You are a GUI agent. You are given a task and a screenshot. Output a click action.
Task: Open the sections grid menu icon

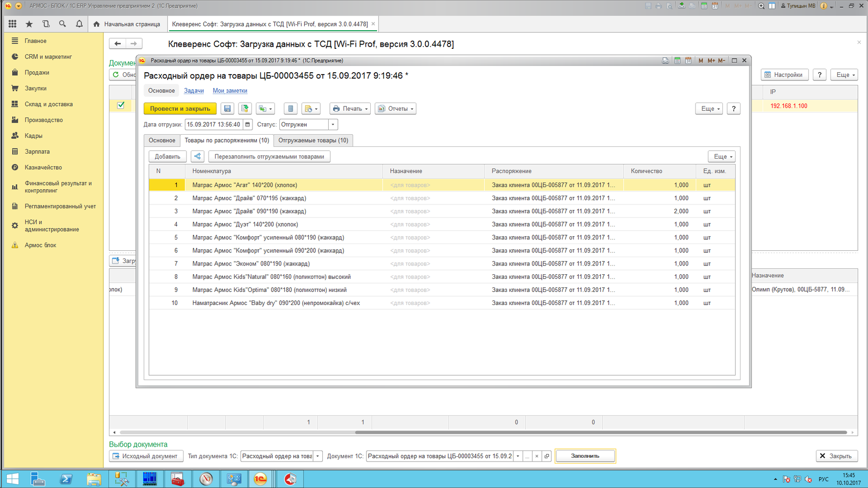[12, 24]
